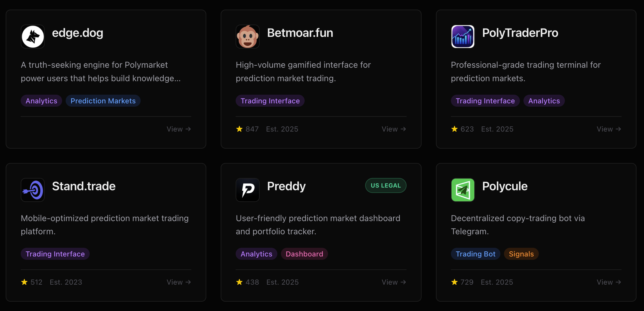Open the Preddy View link
This screenshot has width=644, height=311.
[394, 282]
